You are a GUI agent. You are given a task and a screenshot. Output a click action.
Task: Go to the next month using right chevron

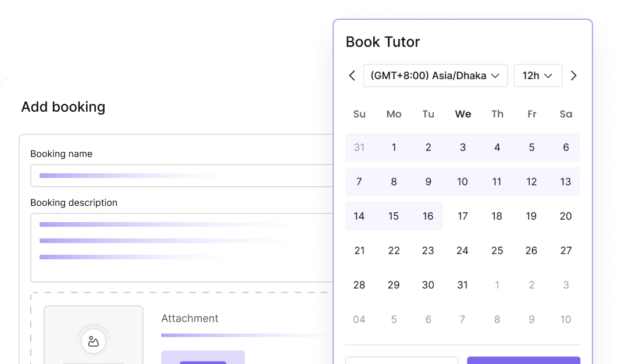point(574,75)
